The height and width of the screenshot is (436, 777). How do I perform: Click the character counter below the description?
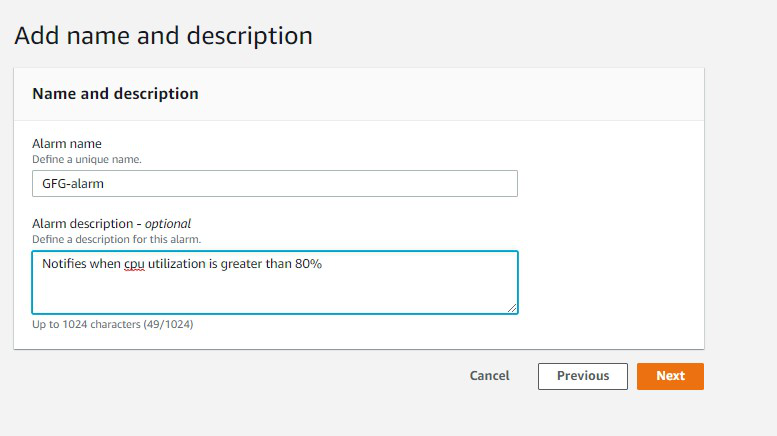pyautogui.click(x=112, y=324)
